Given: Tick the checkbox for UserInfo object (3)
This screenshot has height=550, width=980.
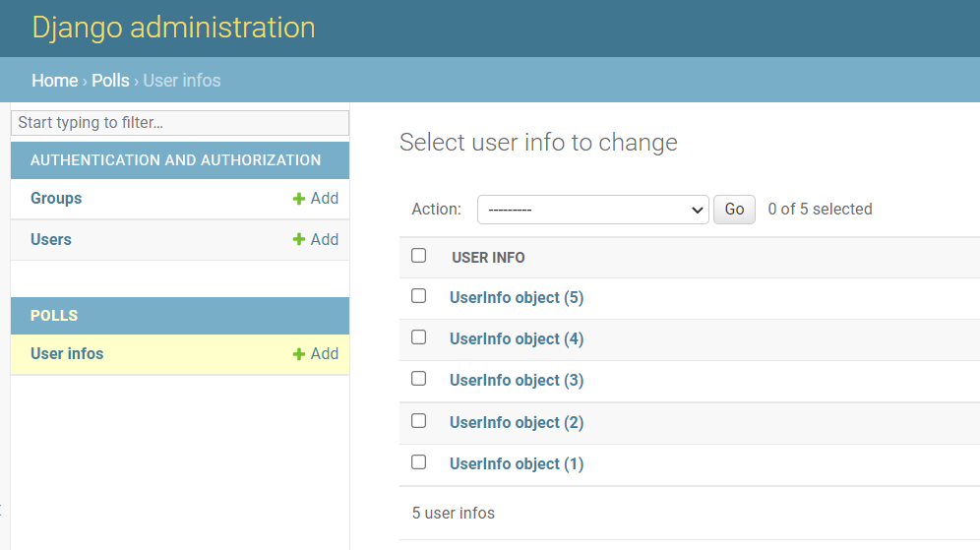Looking at the screenshot, I should [x=419, y=379].
